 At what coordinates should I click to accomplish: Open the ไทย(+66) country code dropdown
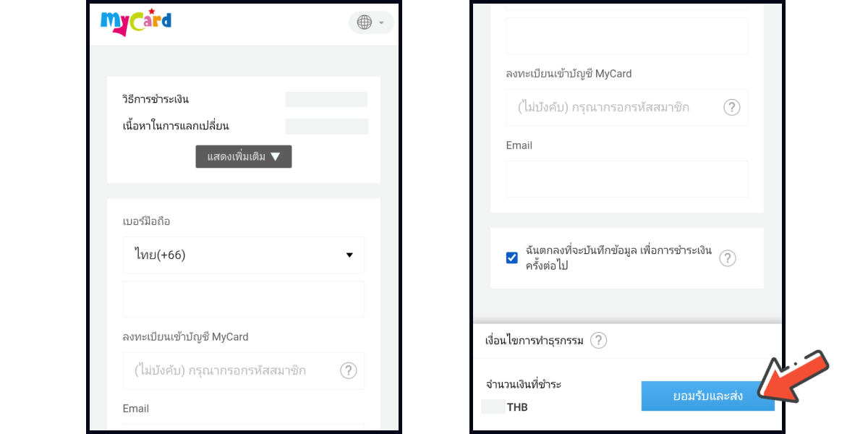[x=243, y=255]
